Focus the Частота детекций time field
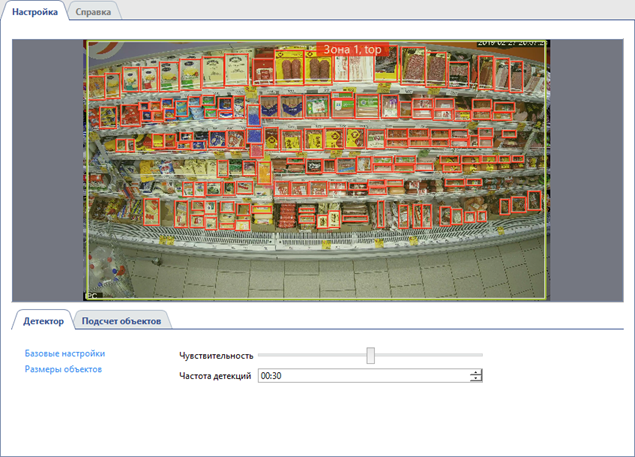 pyautogui.click(x=360, y=376)
